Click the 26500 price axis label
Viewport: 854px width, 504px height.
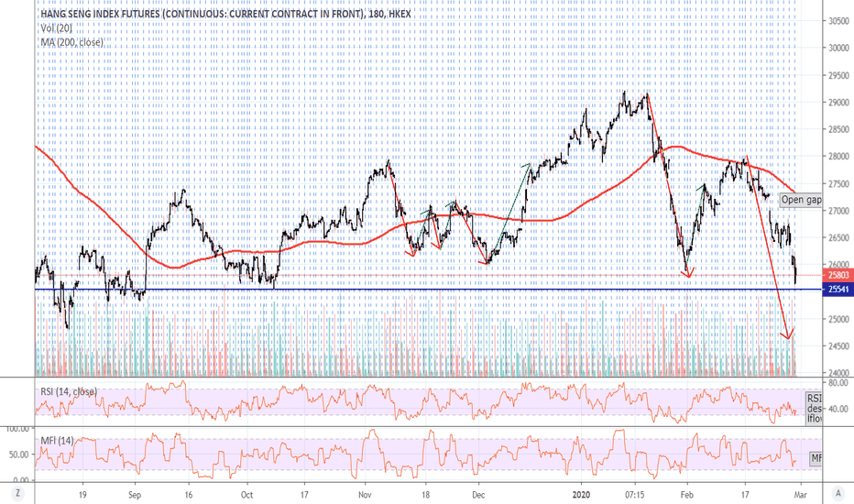coord(838,237)
